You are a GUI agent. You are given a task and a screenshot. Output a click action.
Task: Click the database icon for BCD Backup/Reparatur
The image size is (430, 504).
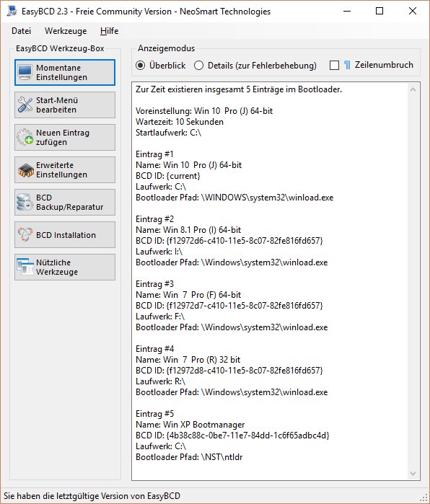[25, 202]
